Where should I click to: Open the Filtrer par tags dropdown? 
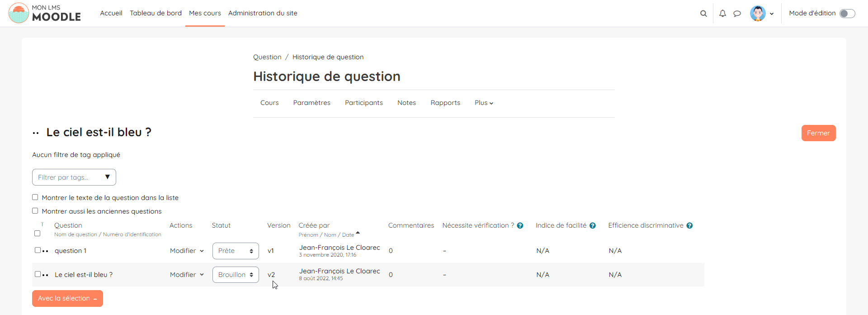[x=74, y=177]
